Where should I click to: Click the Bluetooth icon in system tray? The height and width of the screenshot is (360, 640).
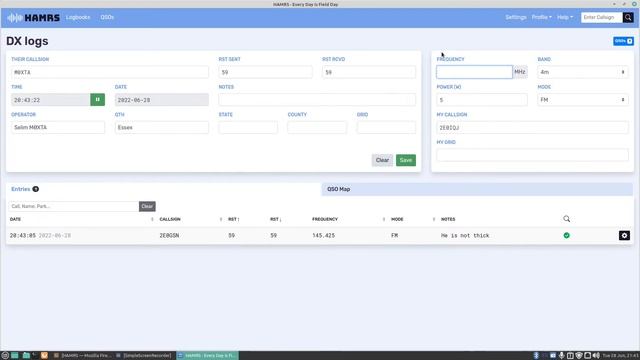[536, 356]
